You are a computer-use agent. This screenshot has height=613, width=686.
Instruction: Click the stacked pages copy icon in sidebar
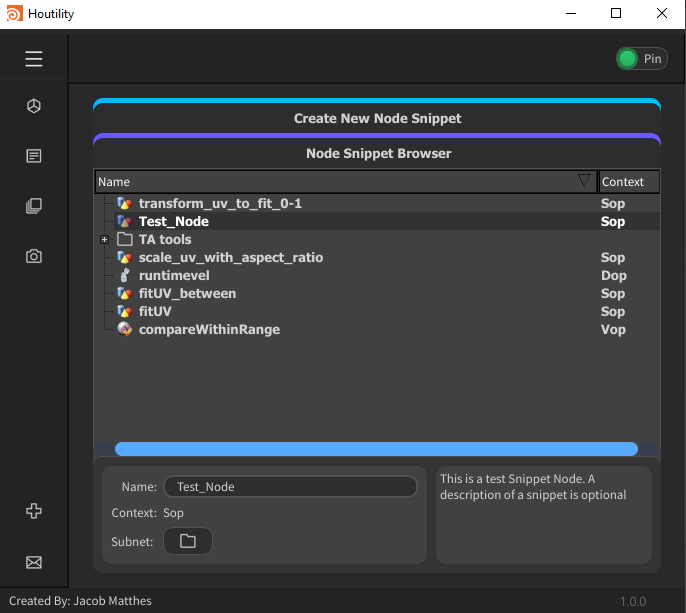point(34,206)
